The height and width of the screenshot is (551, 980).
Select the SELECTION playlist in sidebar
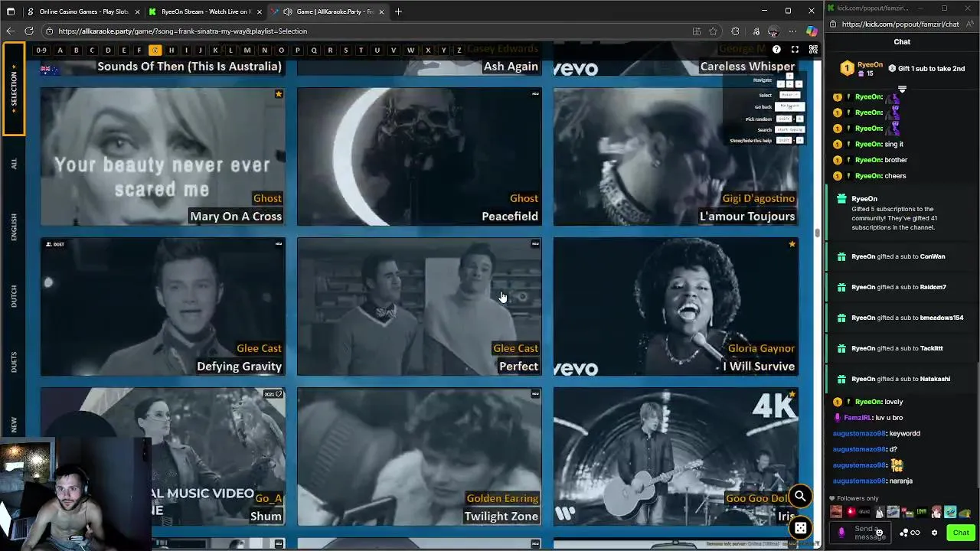[x=14, y=89]
